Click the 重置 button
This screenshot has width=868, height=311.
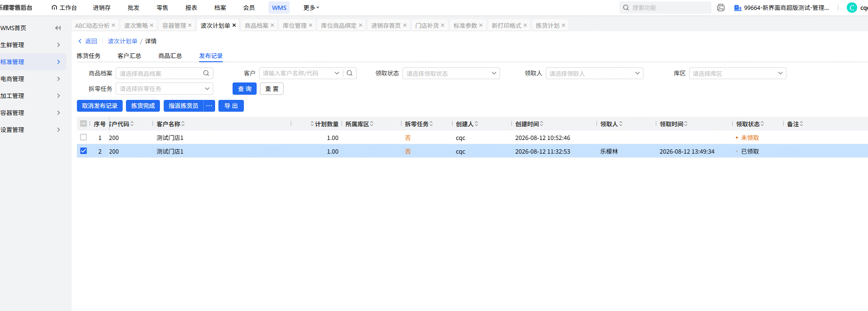coord(272,89)
